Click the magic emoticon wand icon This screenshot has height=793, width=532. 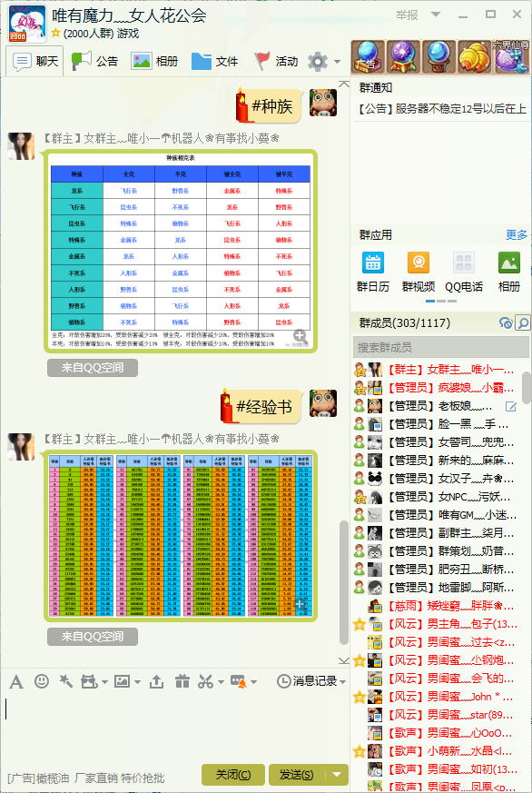(65, 681)
